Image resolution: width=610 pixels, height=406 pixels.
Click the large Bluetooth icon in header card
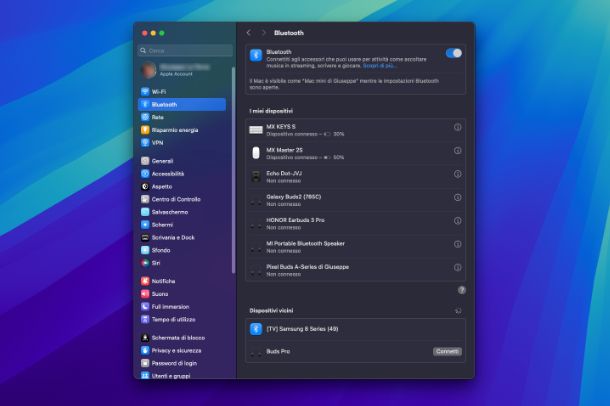[x=256, y=55]
